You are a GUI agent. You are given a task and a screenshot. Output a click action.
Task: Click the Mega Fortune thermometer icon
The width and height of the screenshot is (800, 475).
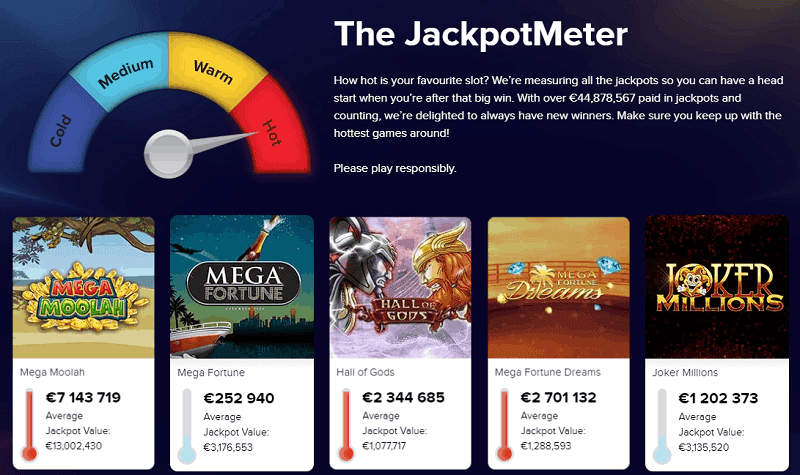(185, 426)
